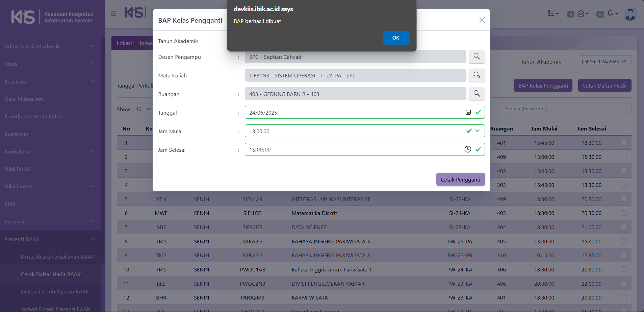Tick the checkbox for row 6
Screen dimensions: 644x312
(624, 213)
